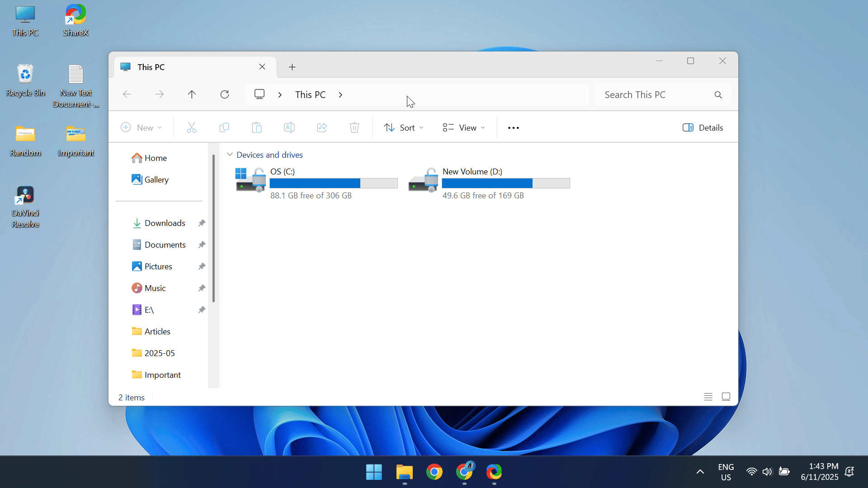Viewport: 868px width, 488px height.
Task: Click the Rename icon in toolbar
Action: click(x=289, y=128)
